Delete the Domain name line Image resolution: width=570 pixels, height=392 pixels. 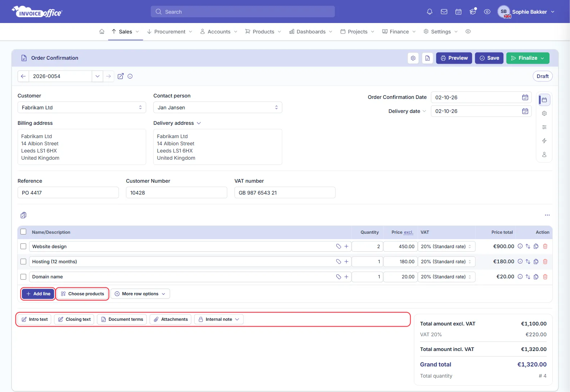[x=545, y=277]
